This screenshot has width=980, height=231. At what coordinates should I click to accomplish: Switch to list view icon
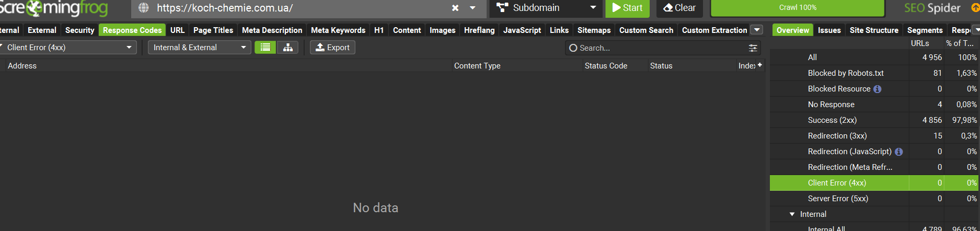click(x=266, y=48)
